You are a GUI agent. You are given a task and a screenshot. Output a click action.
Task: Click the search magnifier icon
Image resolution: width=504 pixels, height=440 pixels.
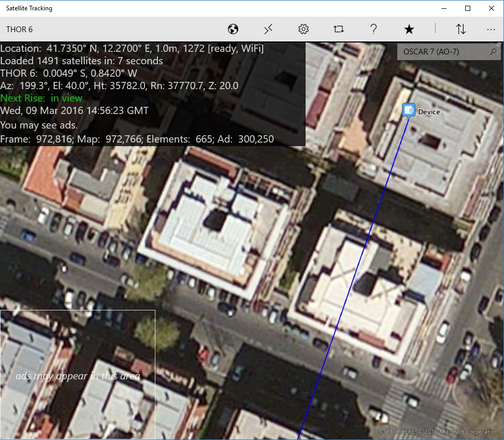click(x=493, y=51)
